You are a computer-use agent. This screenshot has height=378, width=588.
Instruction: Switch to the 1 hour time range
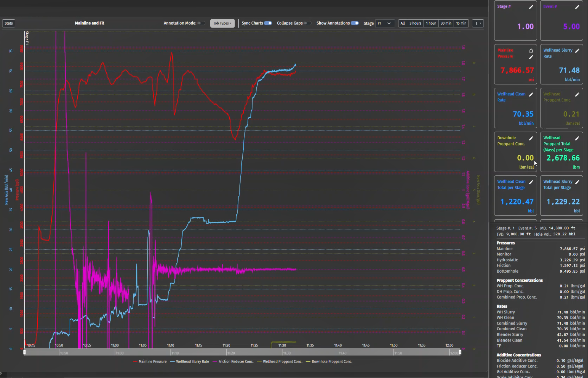[x=431, y=23]
